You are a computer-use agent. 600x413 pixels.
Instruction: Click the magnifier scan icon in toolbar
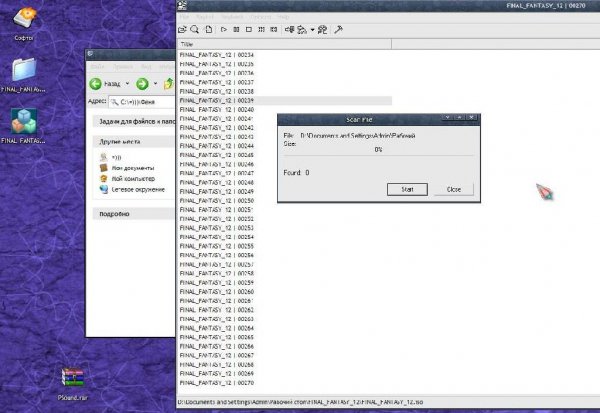[195, 29]
